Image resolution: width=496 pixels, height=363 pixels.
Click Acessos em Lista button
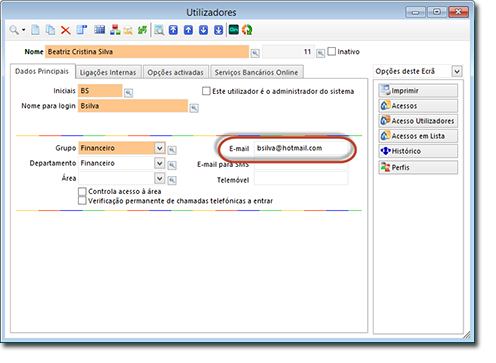pyautogui.click(x=418, y=136)
